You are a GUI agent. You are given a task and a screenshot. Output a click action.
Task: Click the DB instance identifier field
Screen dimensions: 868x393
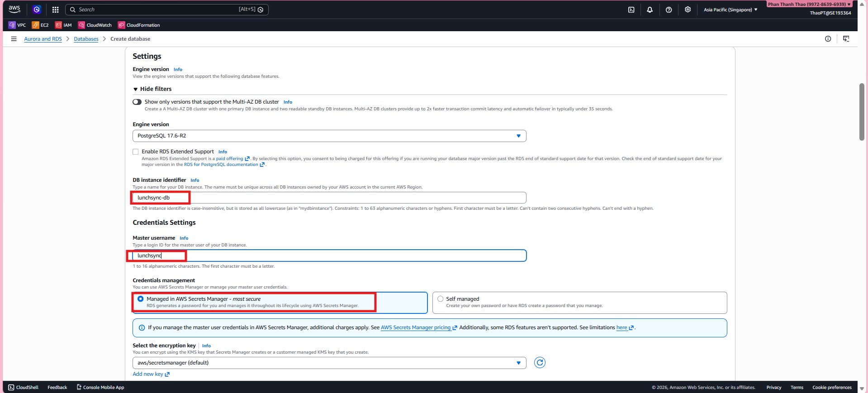point(329,198)
